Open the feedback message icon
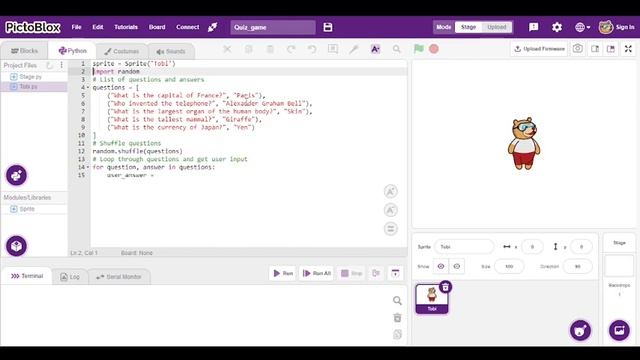This screenshot has height=360, width=640. 533,27
